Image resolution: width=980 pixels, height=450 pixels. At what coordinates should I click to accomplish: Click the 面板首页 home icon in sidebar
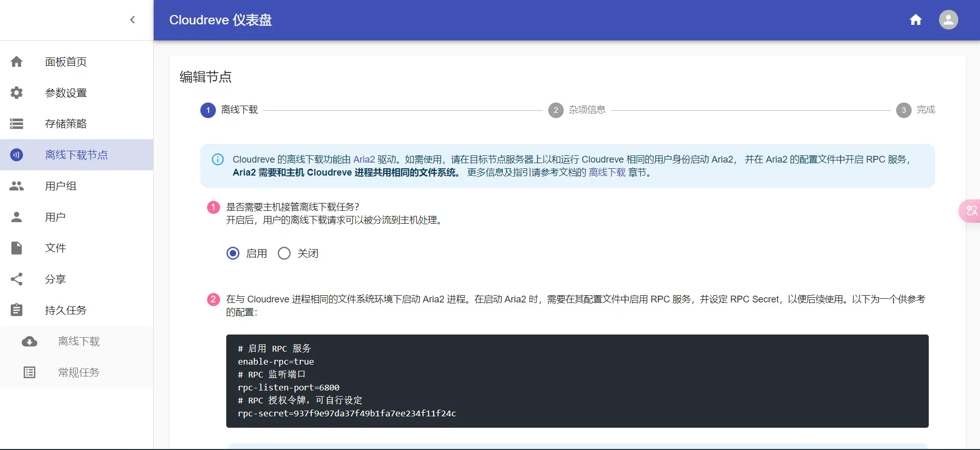tap(17, 62)
